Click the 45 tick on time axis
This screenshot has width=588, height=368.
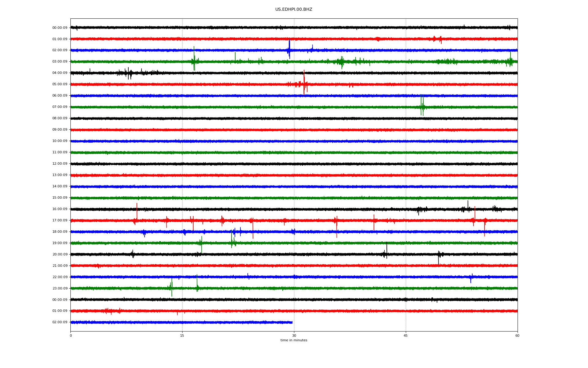pos(405,336)
